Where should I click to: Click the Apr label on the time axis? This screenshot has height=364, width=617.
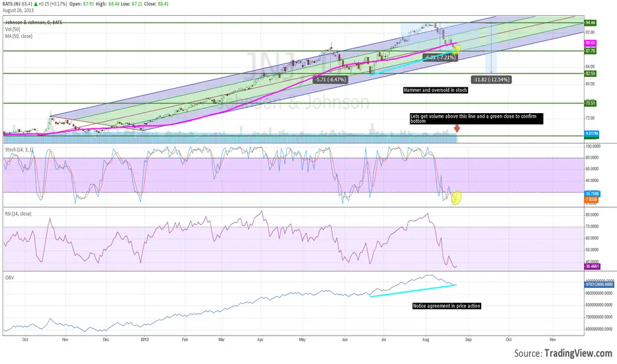pyautogui.click(x=260, y=340)
